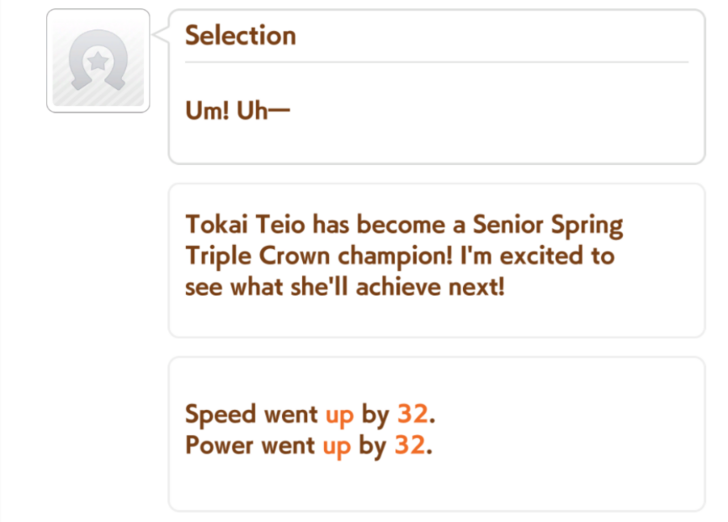This screenshot has width=728, height=522.
Task: Click the word "Power"
Action: pyautogui.click(x=220, y=445)
